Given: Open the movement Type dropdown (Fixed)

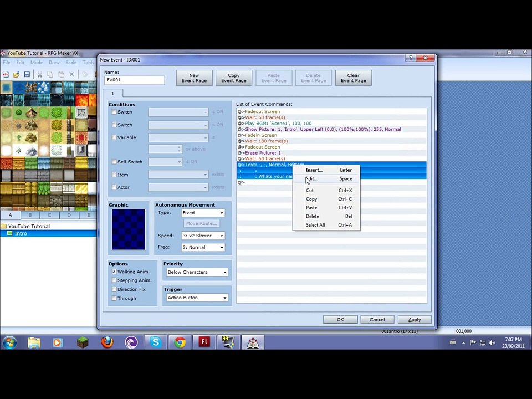Looking at the screenshot, I should (203, 213).
